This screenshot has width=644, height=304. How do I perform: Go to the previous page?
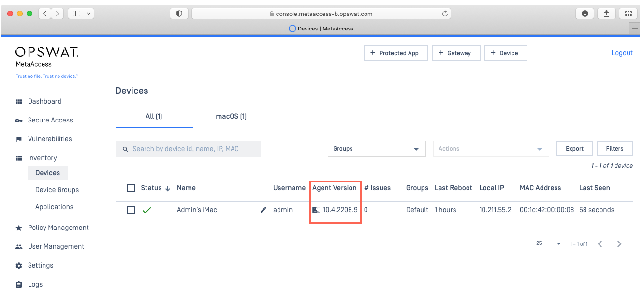coord(600,244)
